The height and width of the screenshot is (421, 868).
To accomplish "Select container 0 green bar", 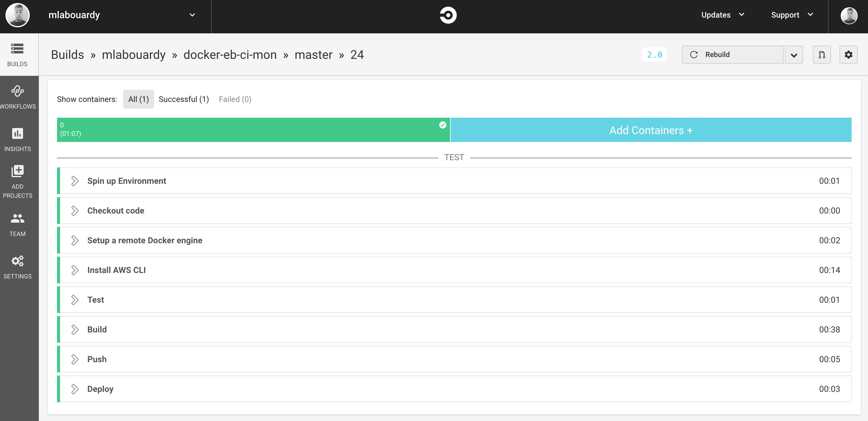I will 253,130.
